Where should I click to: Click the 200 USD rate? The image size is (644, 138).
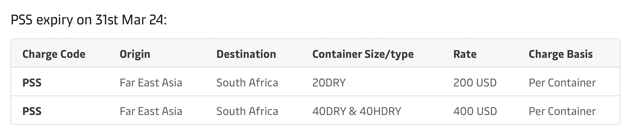click(x=475, y=83)
